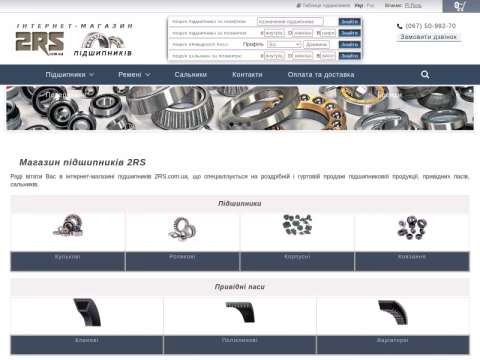Click 'Знайти' for bearing search by number

click(x=349, y=22)
